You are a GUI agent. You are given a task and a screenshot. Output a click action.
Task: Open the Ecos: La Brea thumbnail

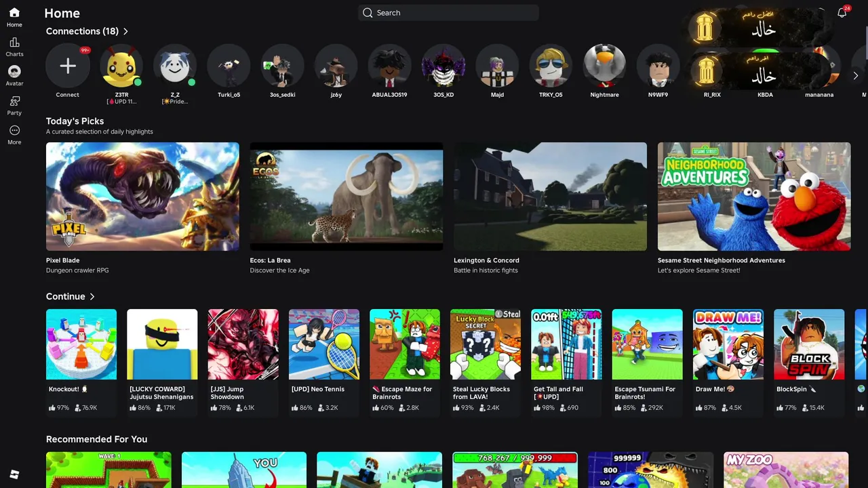347,197
